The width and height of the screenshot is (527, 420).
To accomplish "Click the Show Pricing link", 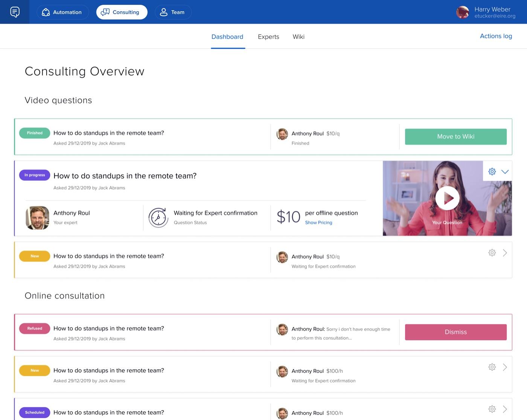I will [318, 223].
